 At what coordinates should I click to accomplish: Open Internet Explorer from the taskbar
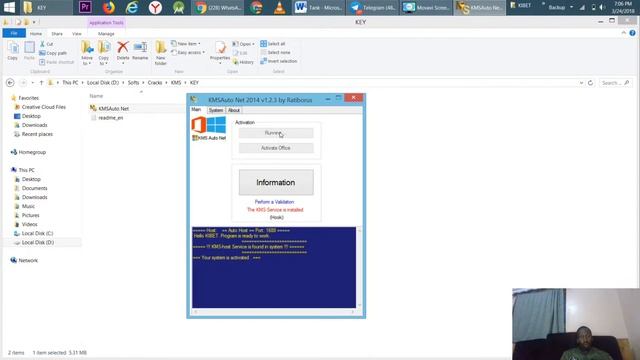tap(131, 7)
